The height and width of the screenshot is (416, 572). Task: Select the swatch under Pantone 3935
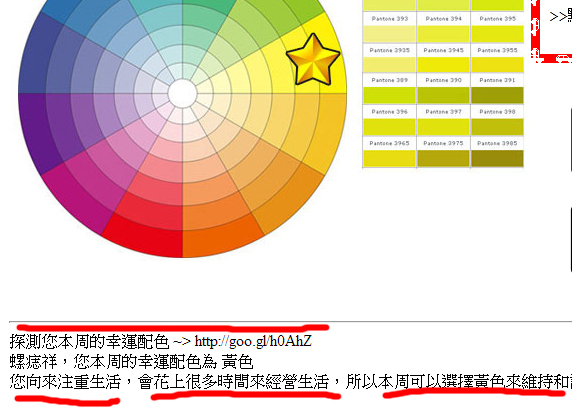point(390,65)
